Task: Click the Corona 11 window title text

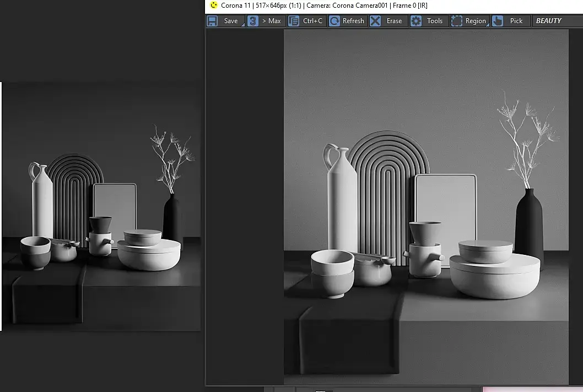Action: click(x=324, y=5)
